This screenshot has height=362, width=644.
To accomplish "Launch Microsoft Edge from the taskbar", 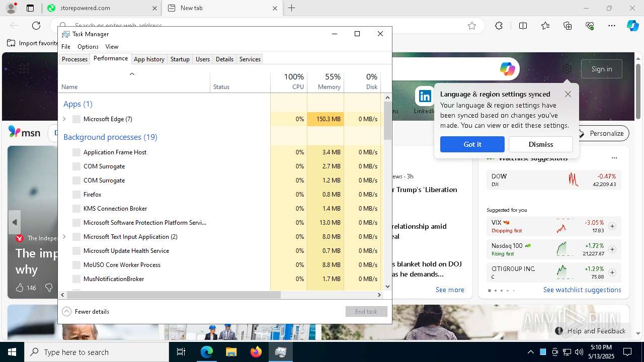I will [207, 352].
